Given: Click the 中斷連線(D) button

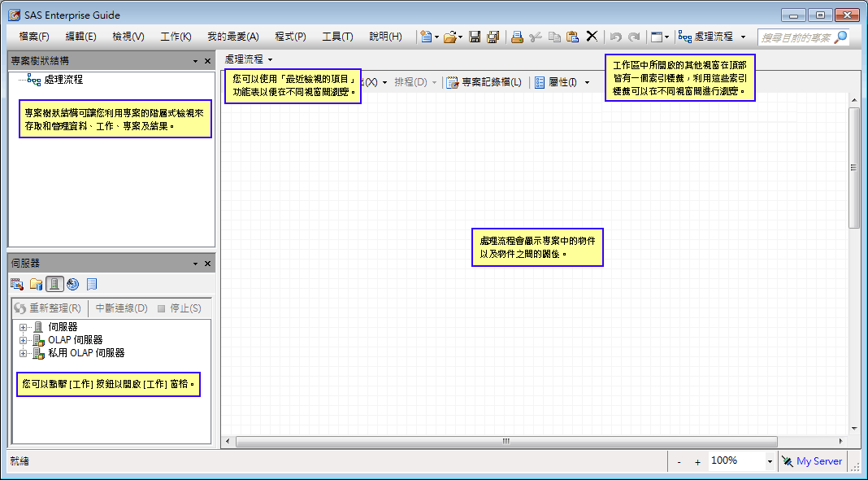Looking at the screenshot, I should tap(121, 308).
